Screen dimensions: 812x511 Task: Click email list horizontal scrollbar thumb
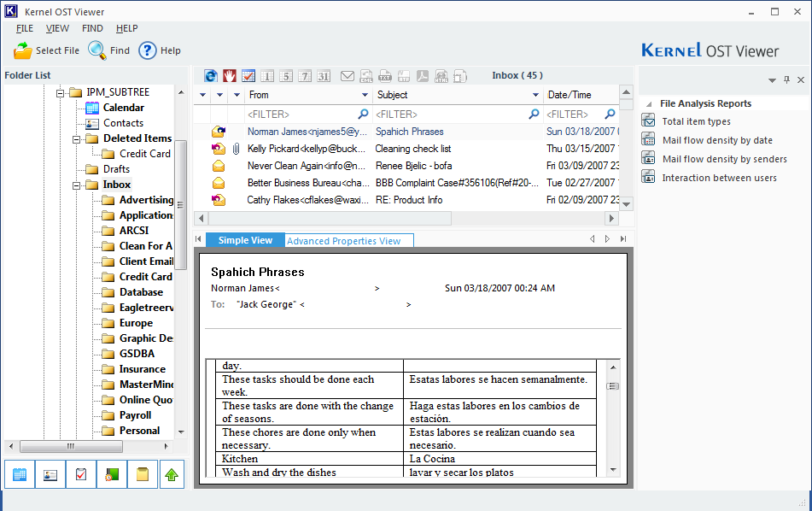330,218
